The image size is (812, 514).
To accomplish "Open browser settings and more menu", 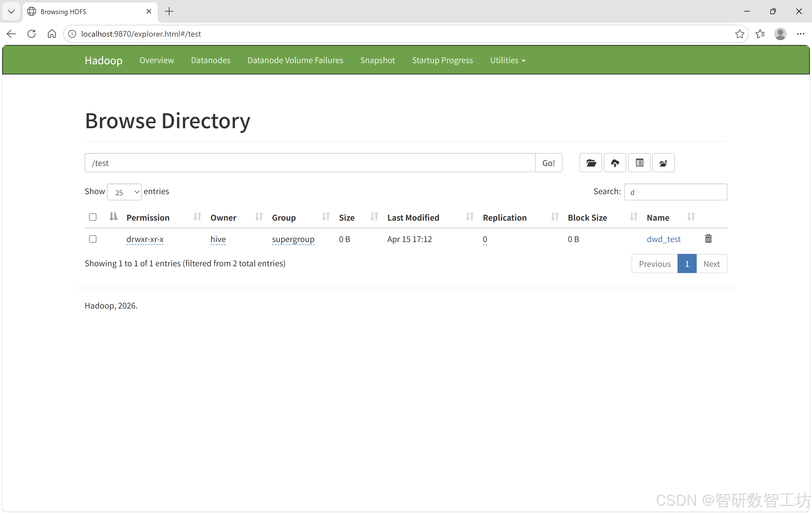I will point(800,34).
